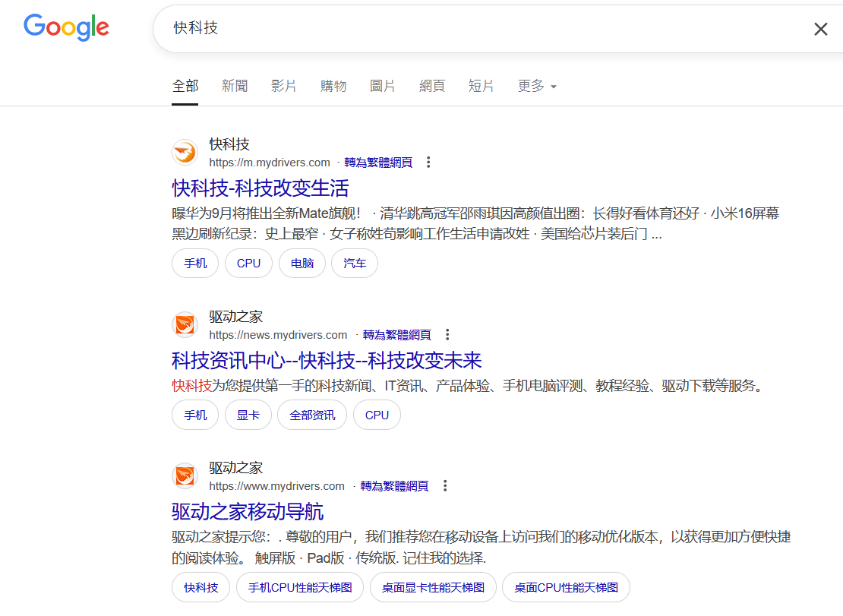This screenshot has height=616, width=843.
Task: Click the snippet starting 曝华为9月将推出全新Mate旗舰
Action: [475, 223]
